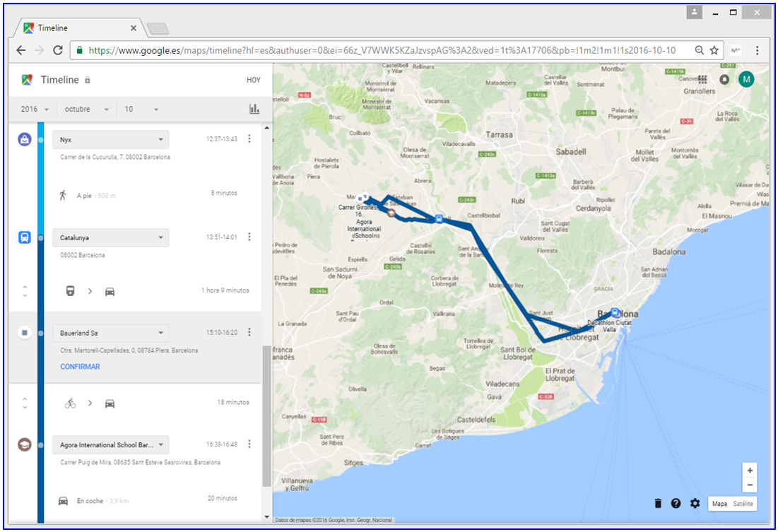Open the octubre month dropdown
Screen dimensions: 778x532
[x=85, y=109]
